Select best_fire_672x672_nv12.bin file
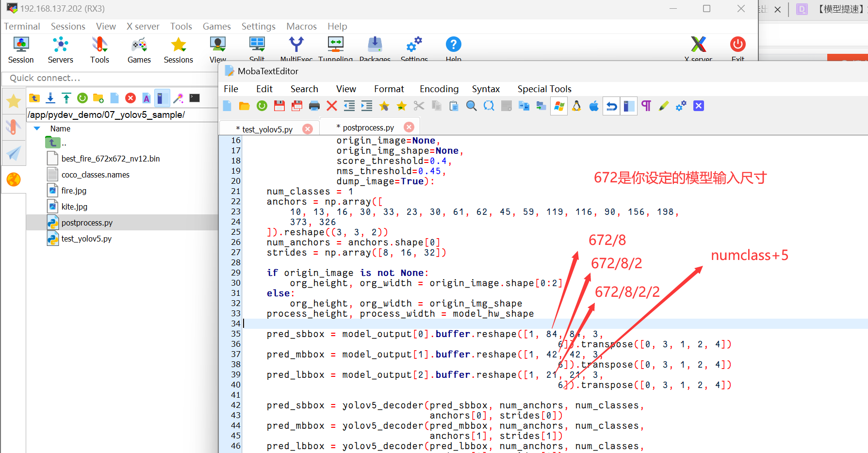The height and width of the screenshot is (453, 868). point(111,159)
